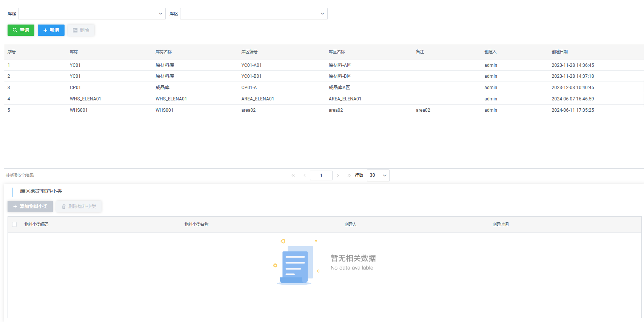Click the 创建日期 column header

tap(559, 52)
